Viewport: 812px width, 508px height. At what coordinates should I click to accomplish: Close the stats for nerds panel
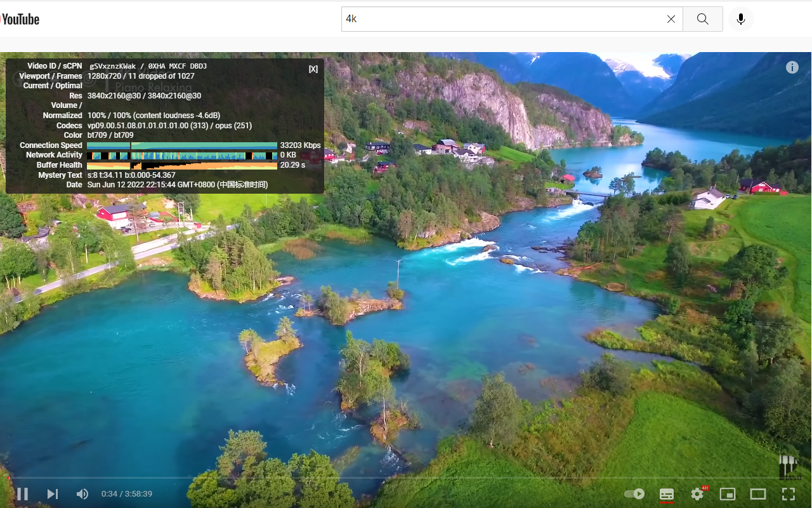pyautogui.click(x=313, y=69)
